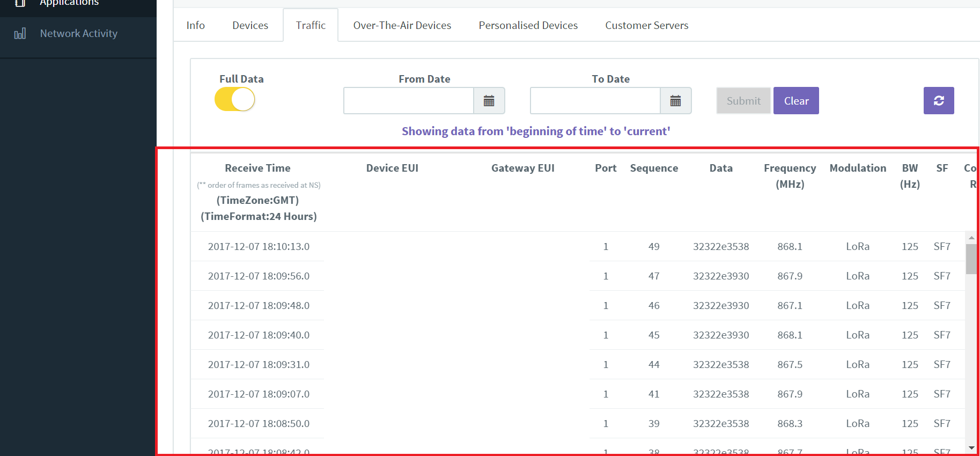
Task: Open the From Date calendar picker
Action: [x=489, y=101]
